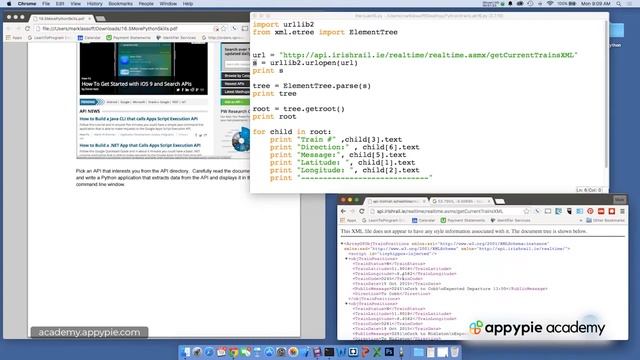Open LearnToProgram bookmark in irishrail window
The image size is (640, 360).
point(383,220)
